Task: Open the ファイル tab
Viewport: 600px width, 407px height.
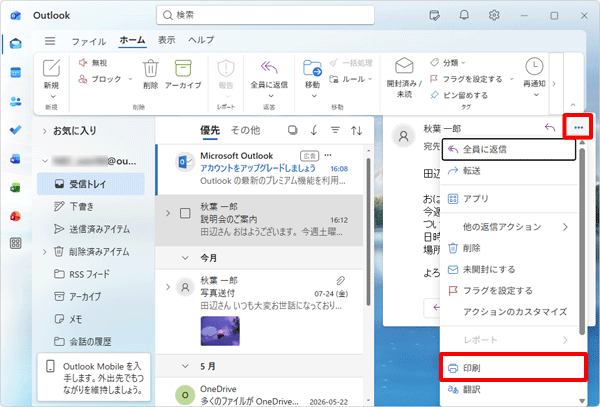Action: [x=89, y=41]
